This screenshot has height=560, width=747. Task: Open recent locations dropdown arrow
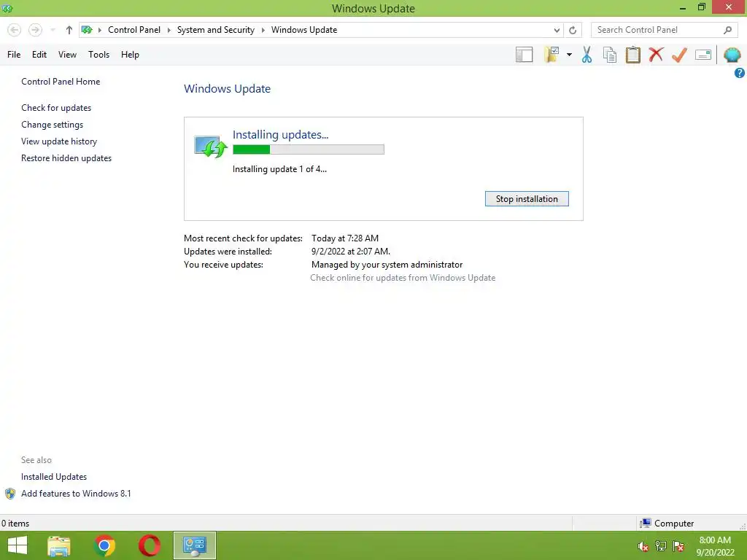pos(53,30)
